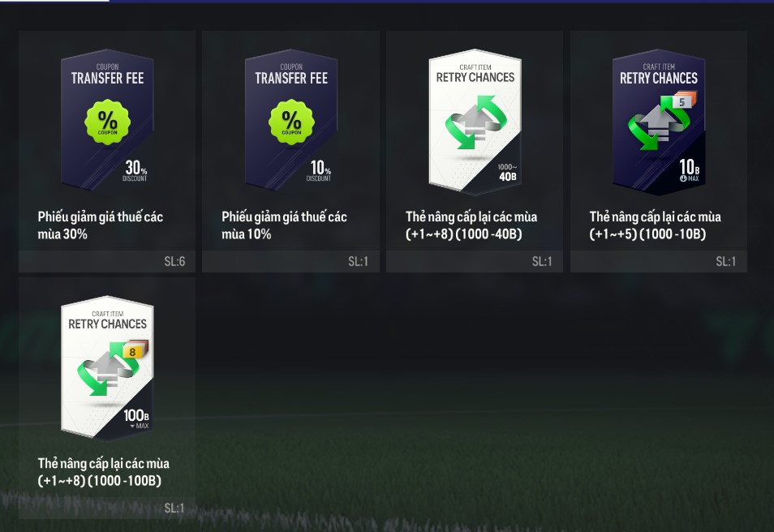Click the 30% DISCOUNT label on coupon card

[135, 170]
